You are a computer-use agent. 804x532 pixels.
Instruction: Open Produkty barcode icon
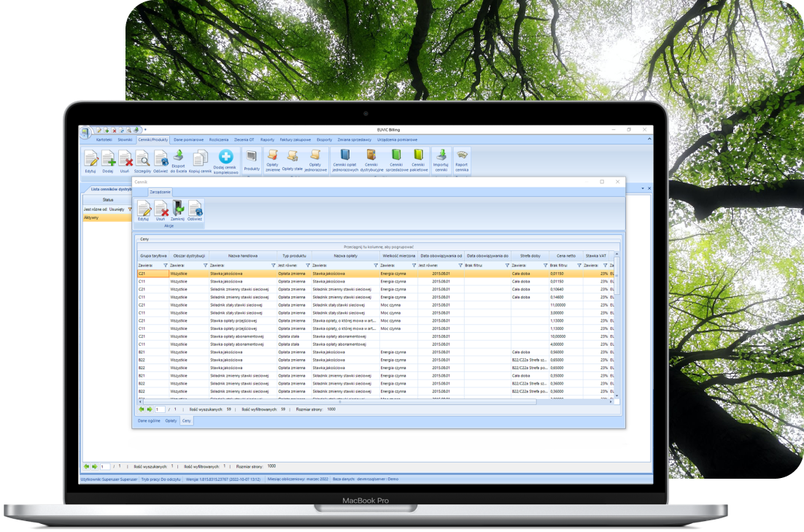pos(251,156)
